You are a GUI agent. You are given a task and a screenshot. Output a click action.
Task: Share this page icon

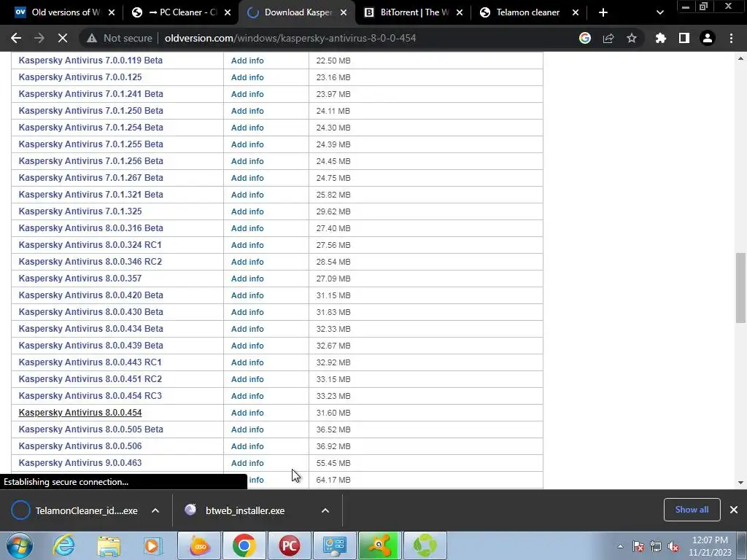pyautogui.click(x=608, y=38)
